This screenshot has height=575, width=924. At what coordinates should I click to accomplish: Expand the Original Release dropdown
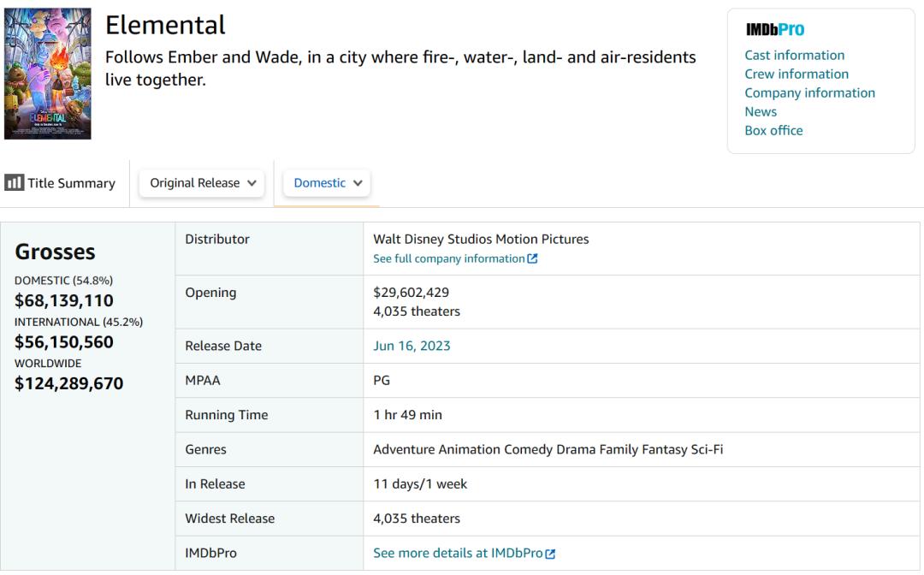202,183
